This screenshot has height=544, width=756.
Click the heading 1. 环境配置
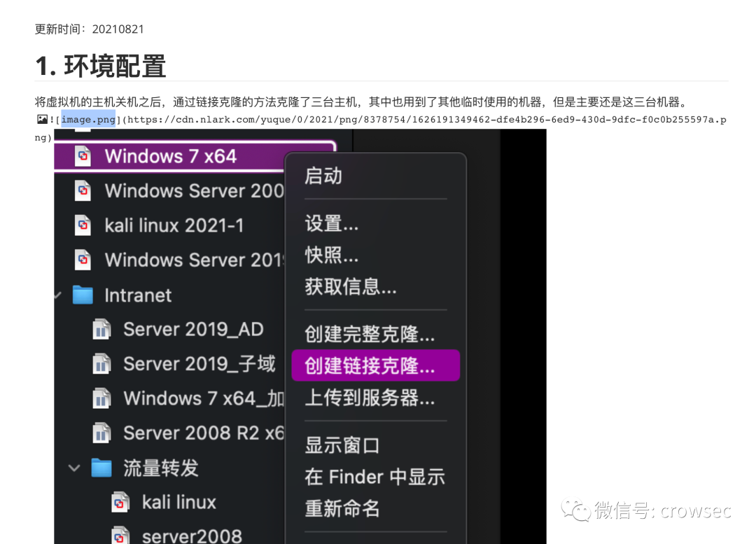[101, 66]
